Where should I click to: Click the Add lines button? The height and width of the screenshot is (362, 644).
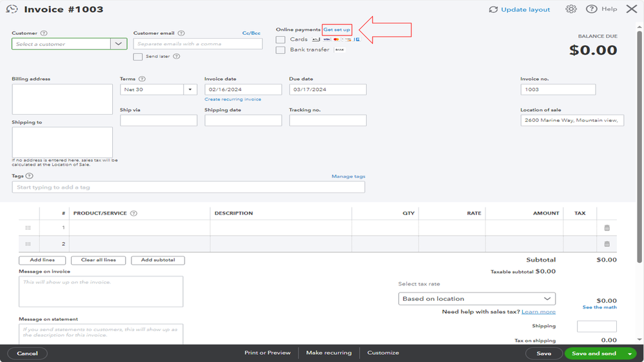click(43, 260)
